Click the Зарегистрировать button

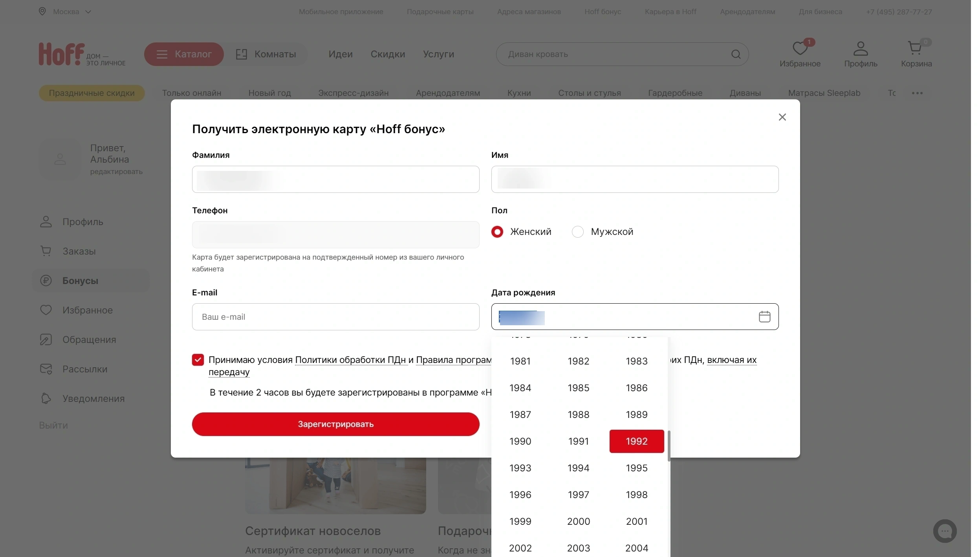click(335, 424)
